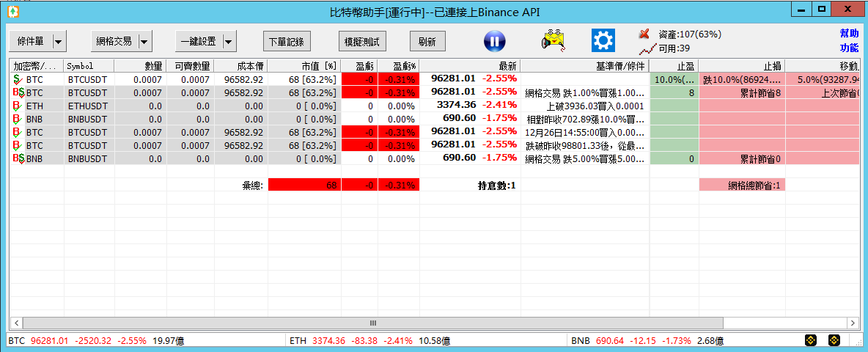The height and width of the screenshot is (352, 868).
Task: Sort by the 成本價 column header
Action: click(240, 66)
